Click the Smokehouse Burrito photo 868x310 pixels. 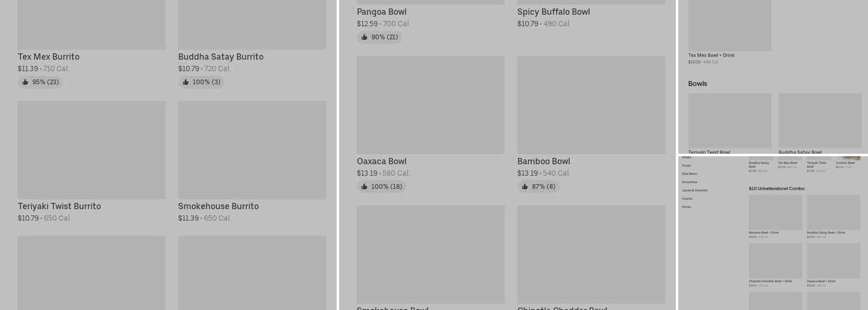(252, 150)
